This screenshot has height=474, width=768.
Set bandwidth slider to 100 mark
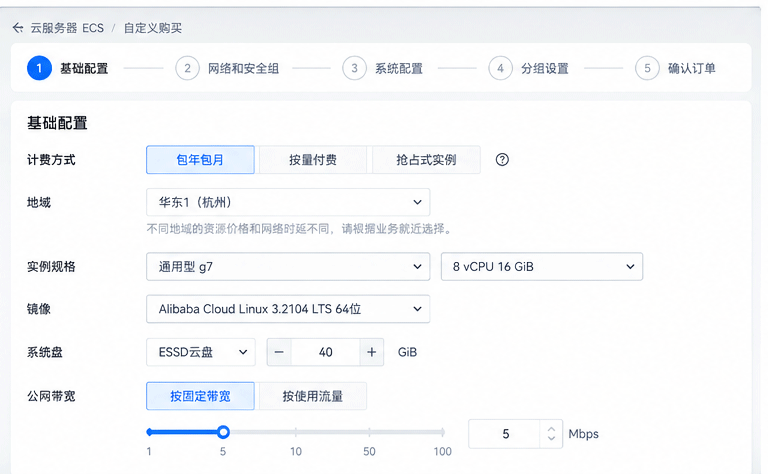point(443,432)
